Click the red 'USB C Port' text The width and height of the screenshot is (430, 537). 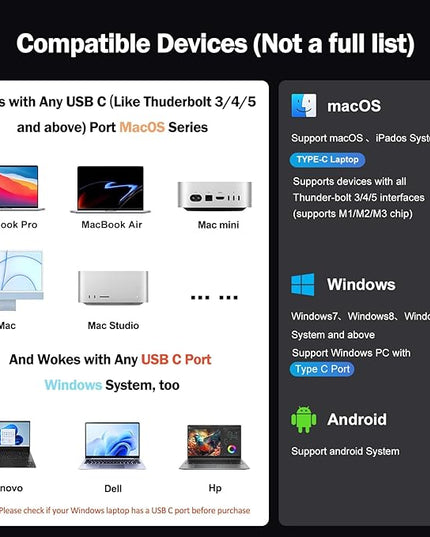point(176,360)
